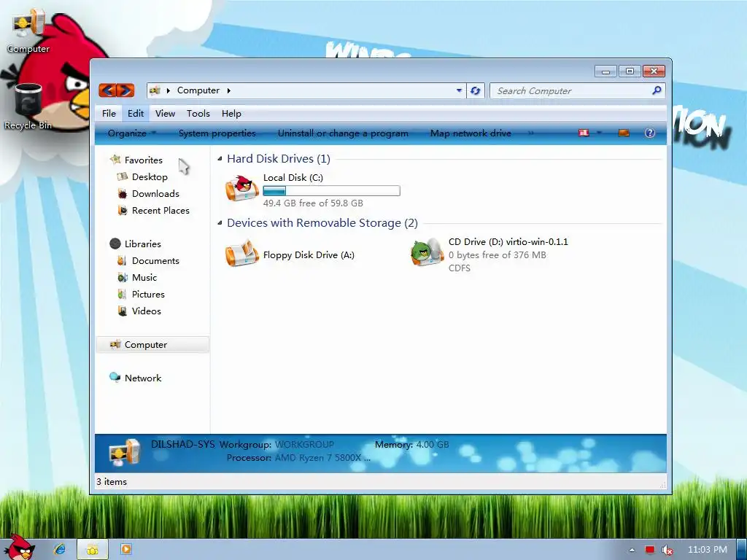Click the Change your view icon

584,133
